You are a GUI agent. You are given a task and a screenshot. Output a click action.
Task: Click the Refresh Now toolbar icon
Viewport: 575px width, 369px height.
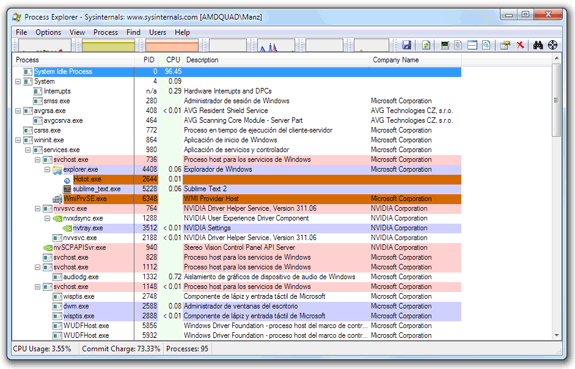(x=426, y=45)
